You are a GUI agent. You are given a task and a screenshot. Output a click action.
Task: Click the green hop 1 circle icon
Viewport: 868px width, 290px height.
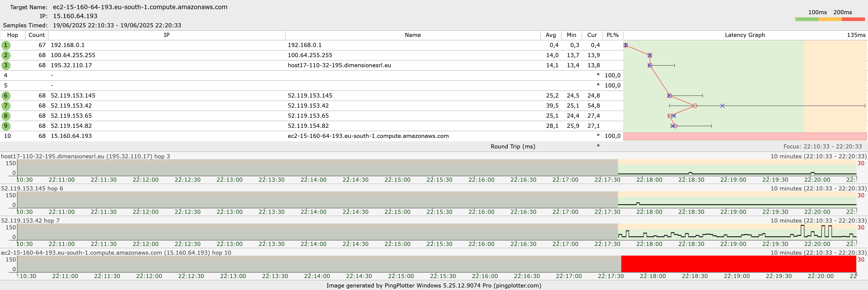pos(6,45)
